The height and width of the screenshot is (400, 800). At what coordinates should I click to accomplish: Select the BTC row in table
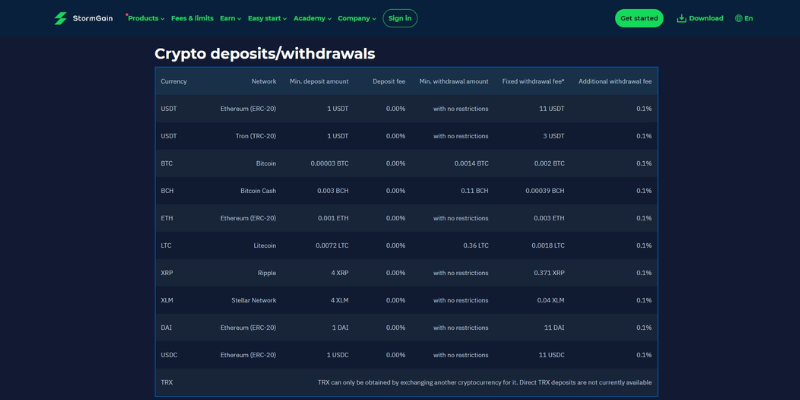pos(167,163)
